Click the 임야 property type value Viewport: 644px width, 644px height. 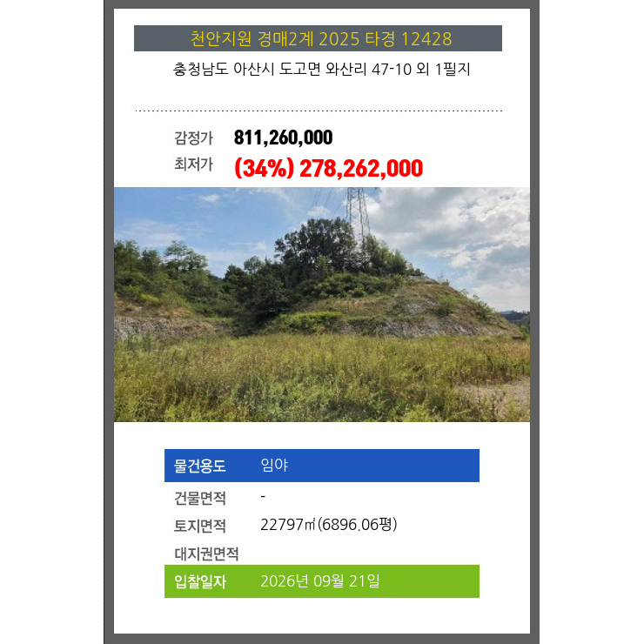(x=274, y=465)
